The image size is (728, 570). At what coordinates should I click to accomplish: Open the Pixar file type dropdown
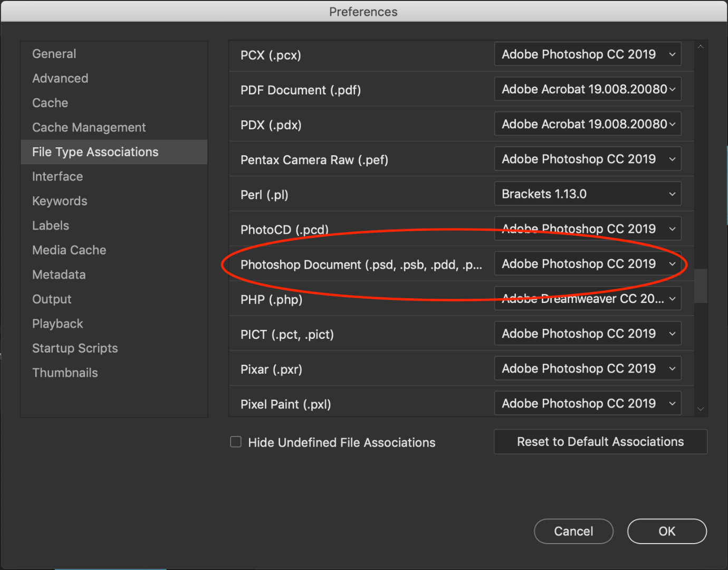point(587,368)
